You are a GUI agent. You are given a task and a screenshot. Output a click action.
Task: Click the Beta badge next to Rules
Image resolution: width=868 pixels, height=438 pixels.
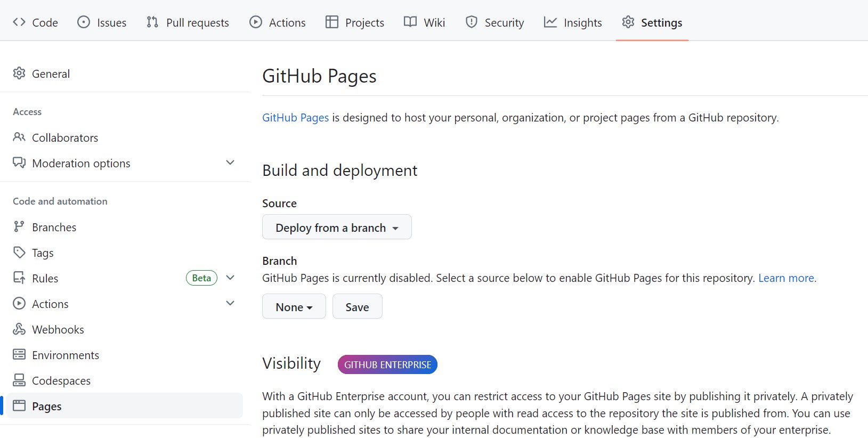pos(201,278)
